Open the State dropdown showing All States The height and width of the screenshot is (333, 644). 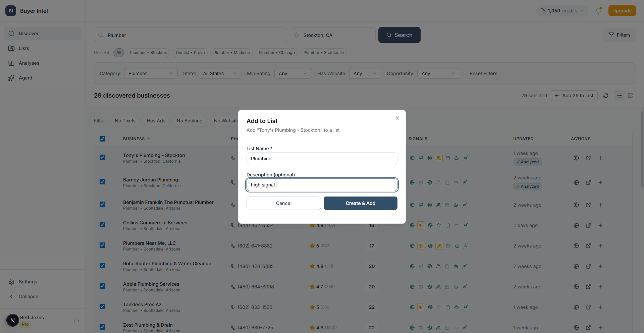[x=220, y=73]
